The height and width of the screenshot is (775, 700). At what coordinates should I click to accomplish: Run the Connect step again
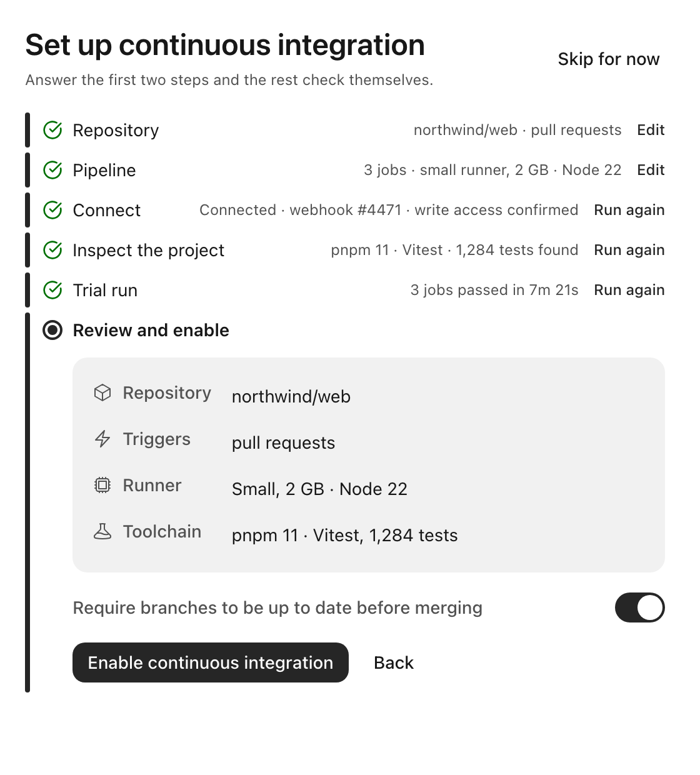[629, 210]
